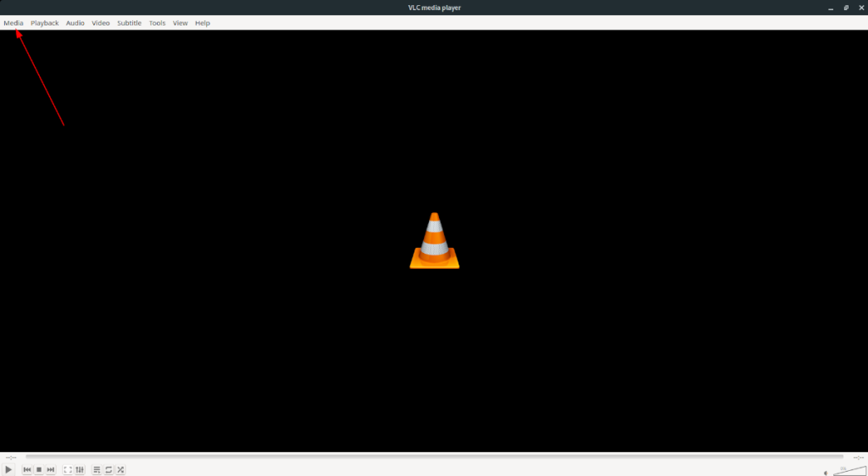The height and width of the screenshot is (476, 868).
Task: Click elapsed time label at seek bar start
Action: [x=11, y=457]
